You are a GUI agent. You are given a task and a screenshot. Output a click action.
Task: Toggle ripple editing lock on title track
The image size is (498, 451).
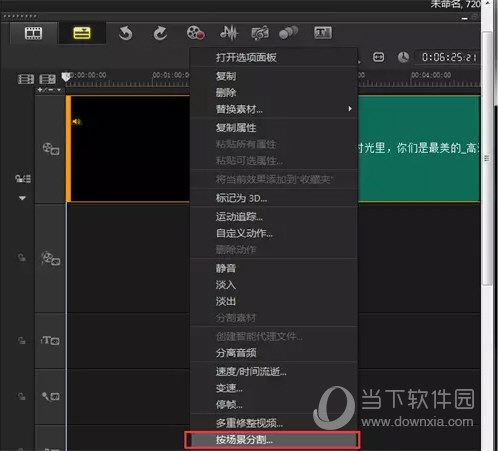coord(22,341)
